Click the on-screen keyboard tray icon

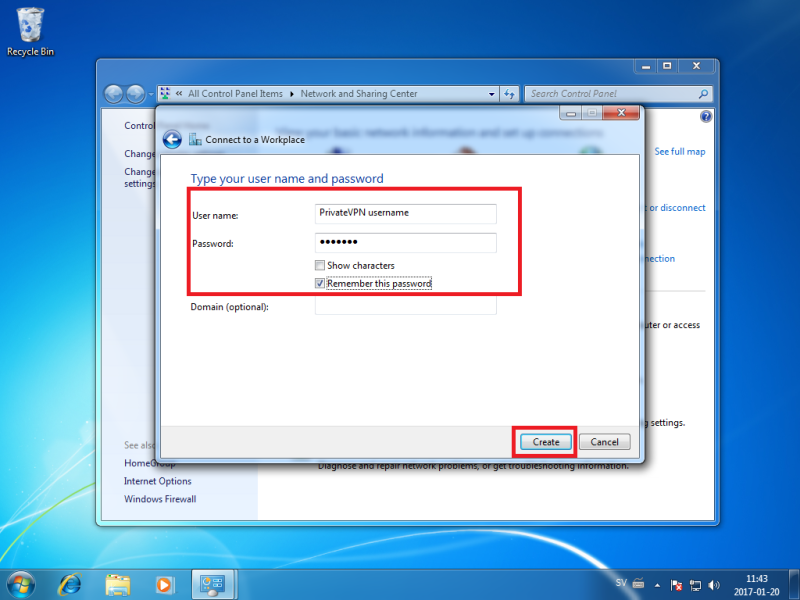pos(638,584)
